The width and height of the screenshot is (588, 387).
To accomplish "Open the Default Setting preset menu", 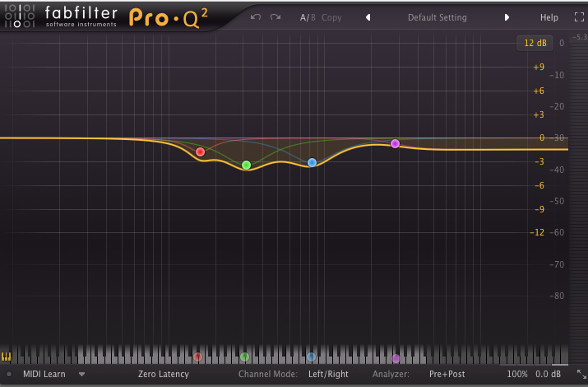I will (438, 17).
